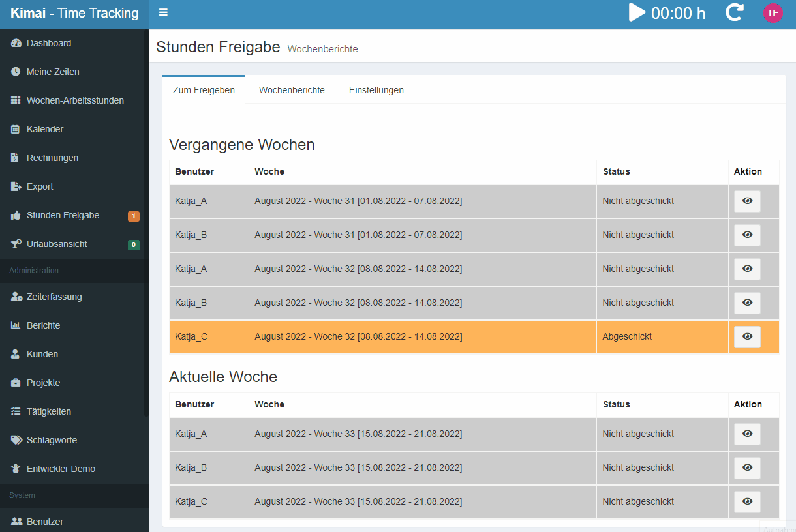Screen dimensions: 796x532
Task: Open the TE user avatar menu
Action: (x=773, y=13)
